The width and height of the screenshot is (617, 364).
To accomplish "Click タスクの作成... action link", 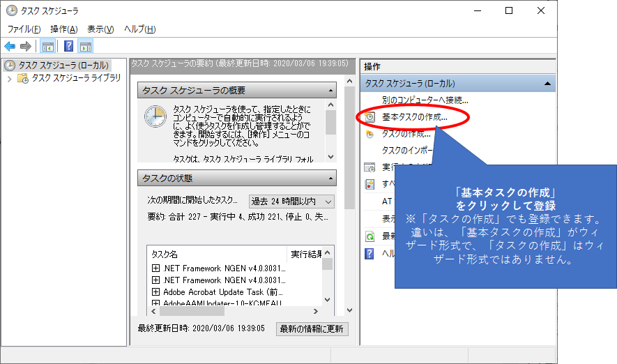I will (x=406, y=134).
